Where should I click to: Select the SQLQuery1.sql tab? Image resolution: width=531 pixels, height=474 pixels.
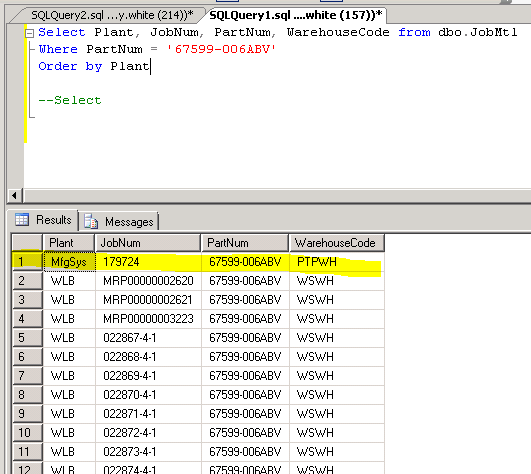pos(295,15)
